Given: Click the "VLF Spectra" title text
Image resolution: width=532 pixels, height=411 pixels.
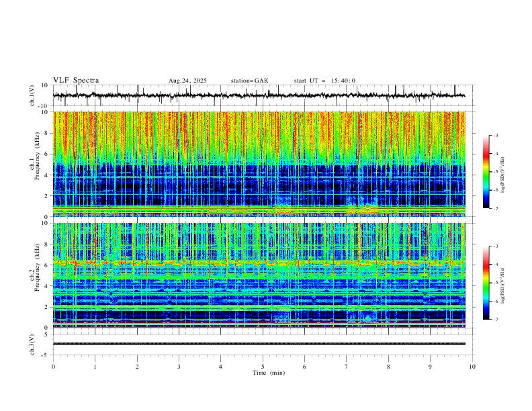Looking at the screenshot, I should click(76, 81).
